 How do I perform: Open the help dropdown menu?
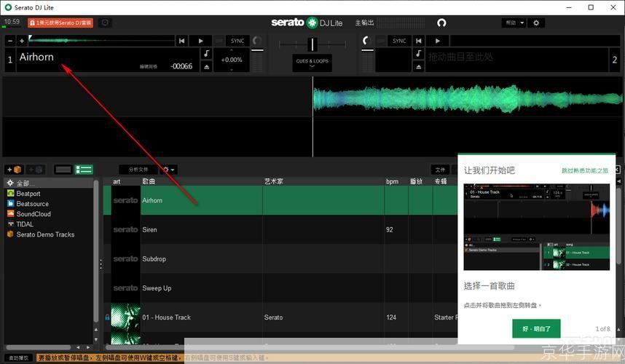(x=514, y=23)
